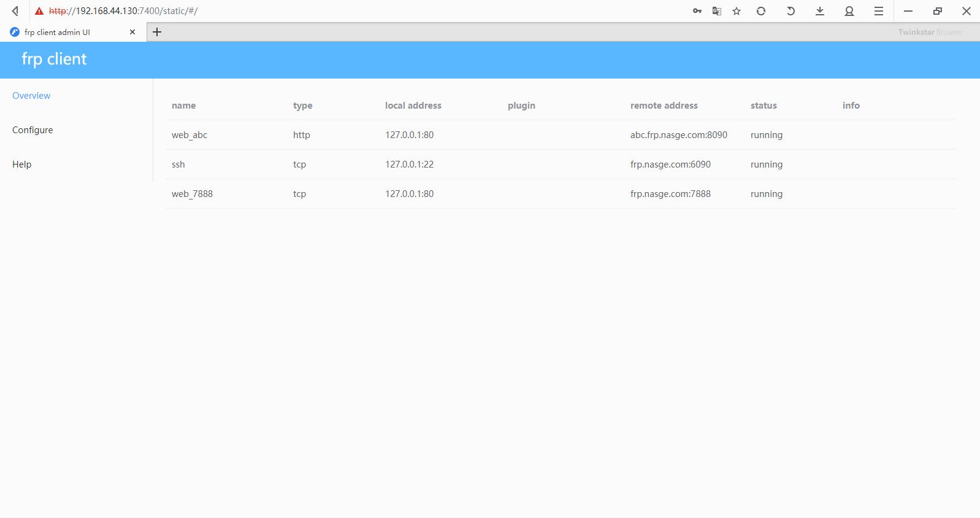Click the frp tab favicon
The width and height of the screenshot is (980, 518).
click(x=15, y=32)
